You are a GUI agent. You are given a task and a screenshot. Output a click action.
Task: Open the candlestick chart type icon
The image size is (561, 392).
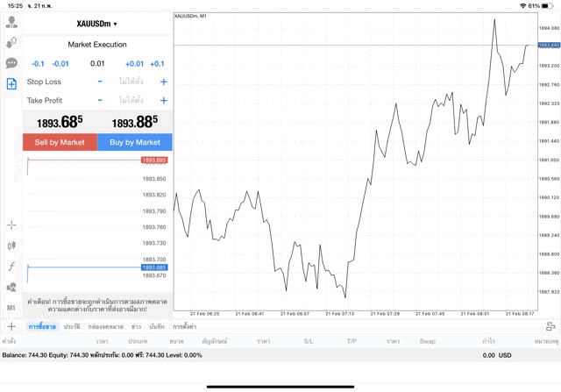click(11, 246)
